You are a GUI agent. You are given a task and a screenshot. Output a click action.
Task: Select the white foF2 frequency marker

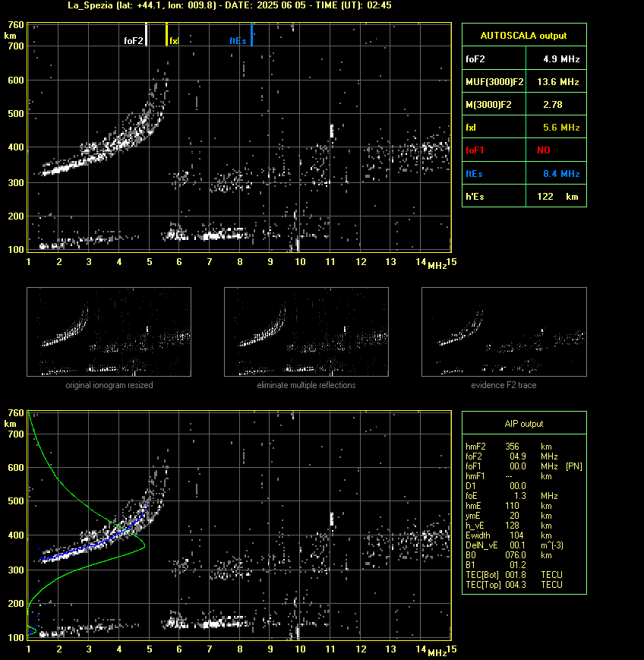pyautogui.click(x=146, y=34)
